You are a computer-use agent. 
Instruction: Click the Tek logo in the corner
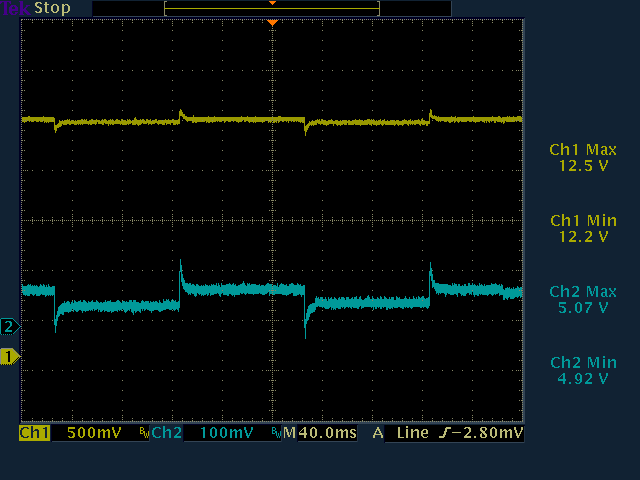(16, 8)
